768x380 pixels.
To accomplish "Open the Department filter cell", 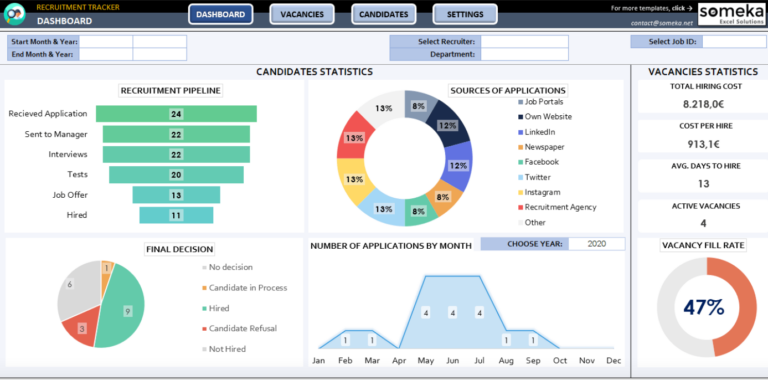I will [x=525, y=54].
